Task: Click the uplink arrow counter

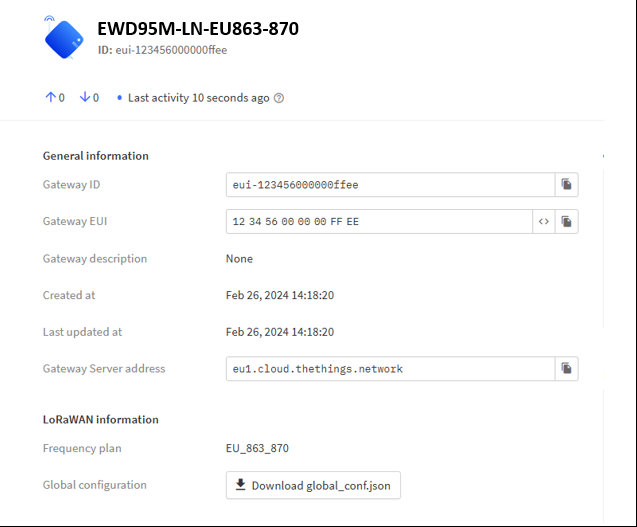Action: point(55,98)
